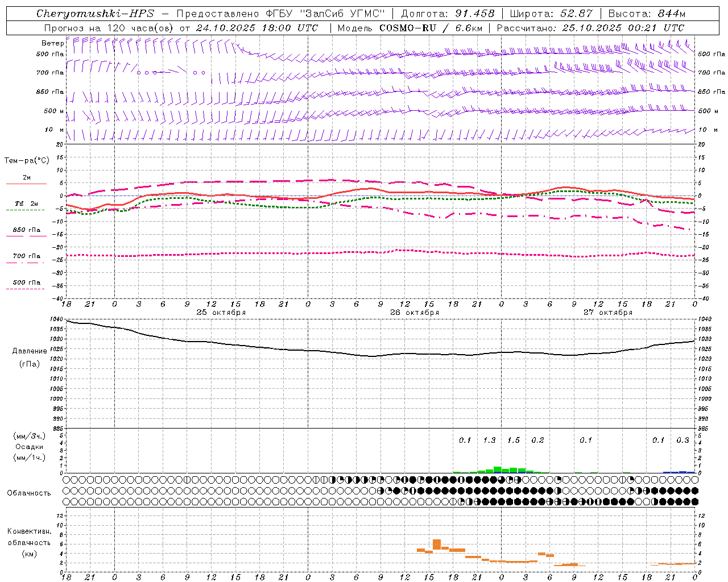Click the '26 октября' date label
Viewport: 728px width, 582px height.
pos(415,313)
